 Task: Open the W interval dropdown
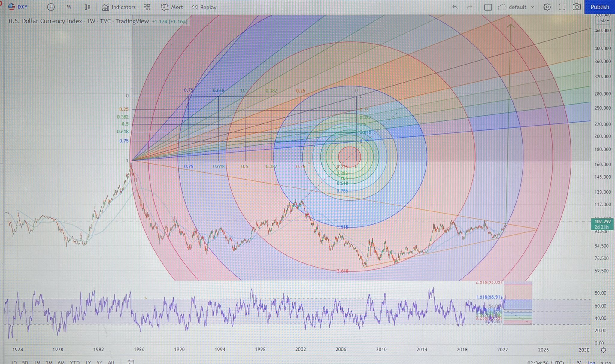point(69,7)
